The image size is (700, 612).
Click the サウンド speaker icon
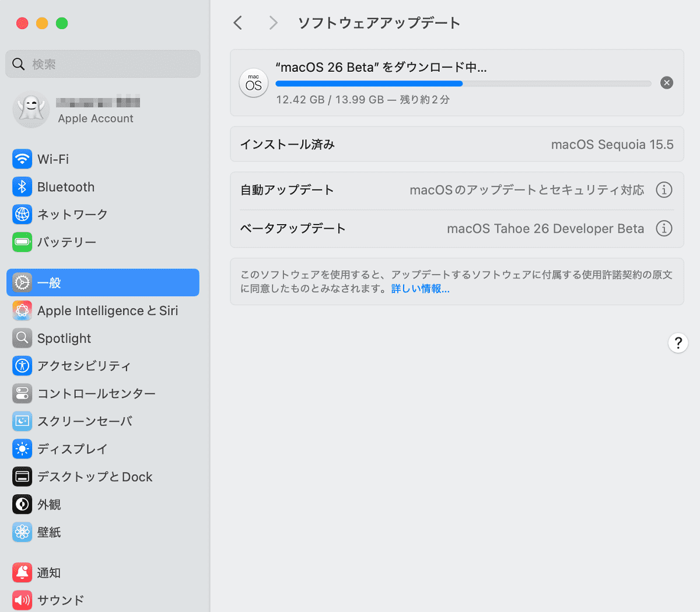[22, 600]
